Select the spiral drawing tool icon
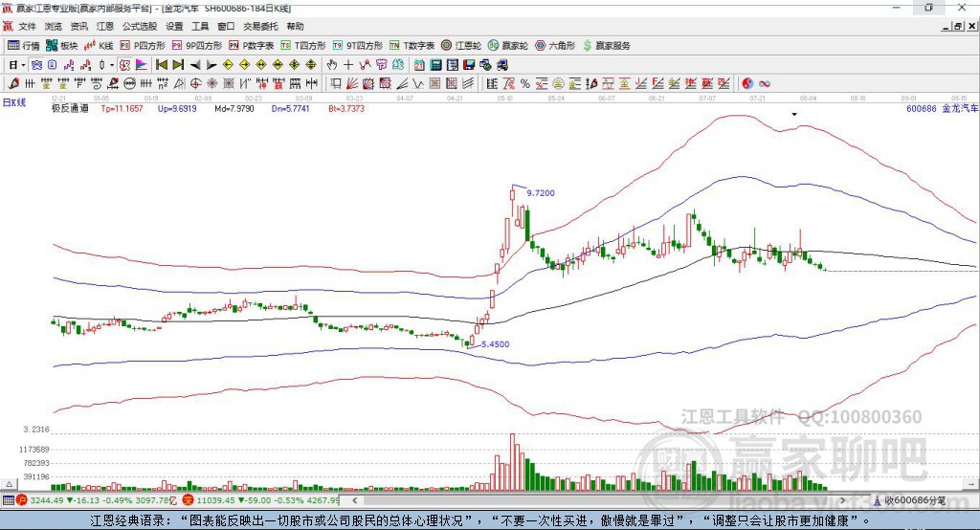This screenshot has height=530, width=980. tap(97, 83)
